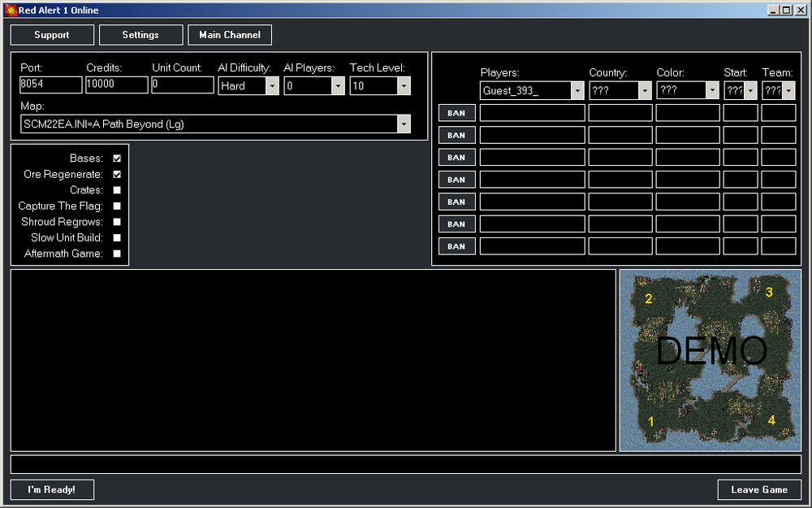Open the Support page
Screen dimensions: 812x508
pyautogui.click(x=52, y=35)
